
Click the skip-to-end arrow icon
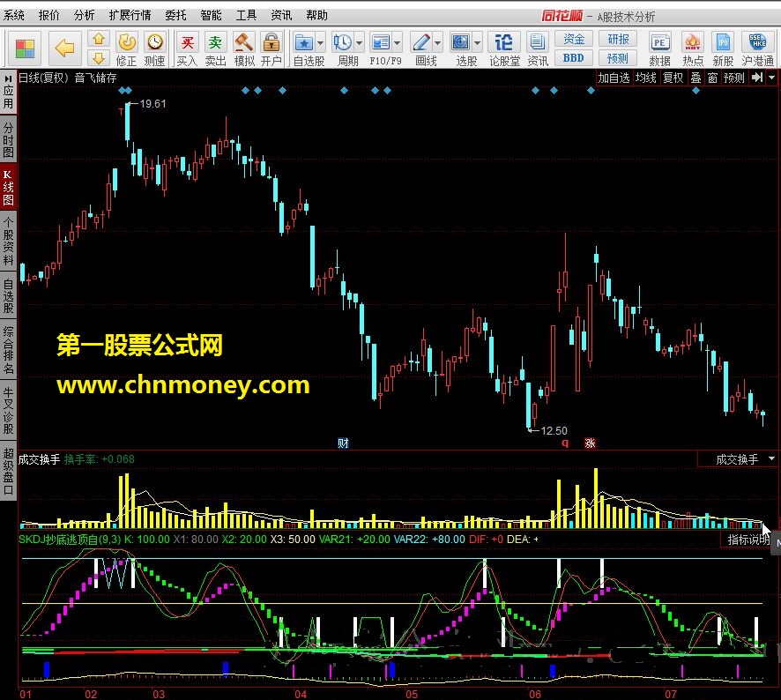(x=757, y=78)
